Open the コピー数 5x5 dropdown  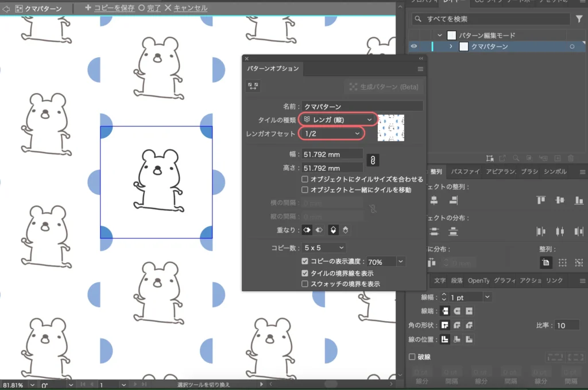324,248
